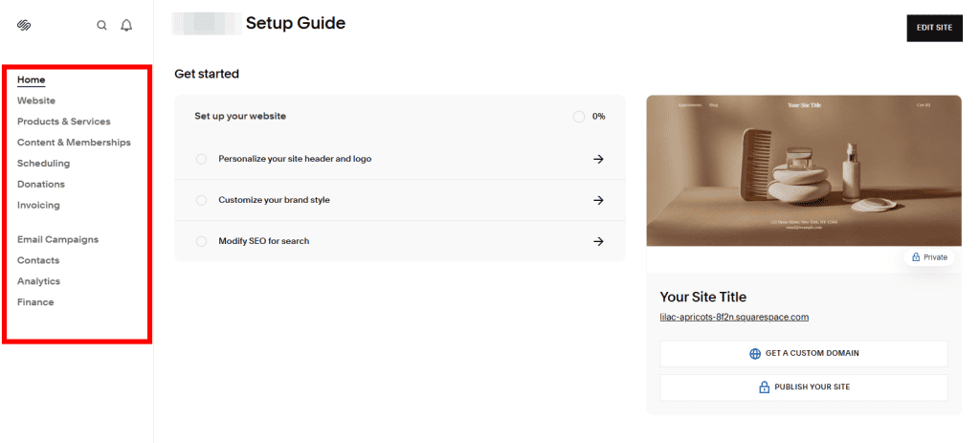This screenshot has height=443, width=980.
Task: Click the 0% progress circle
Action: tap(579, 117)
